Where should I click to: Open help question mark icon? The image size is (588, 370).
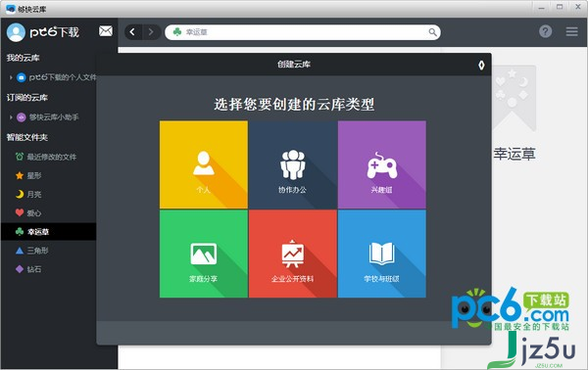[x=545, y=31]
